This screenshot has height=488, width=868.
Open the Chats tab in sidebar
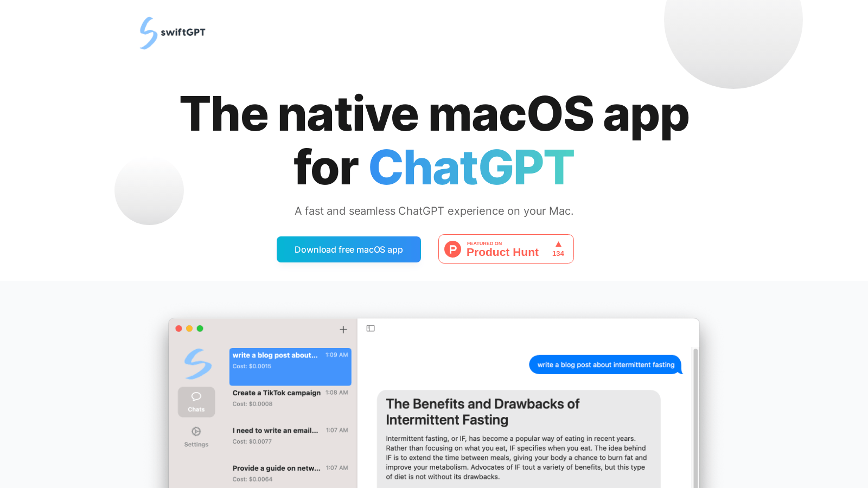[x=196, y=402]
